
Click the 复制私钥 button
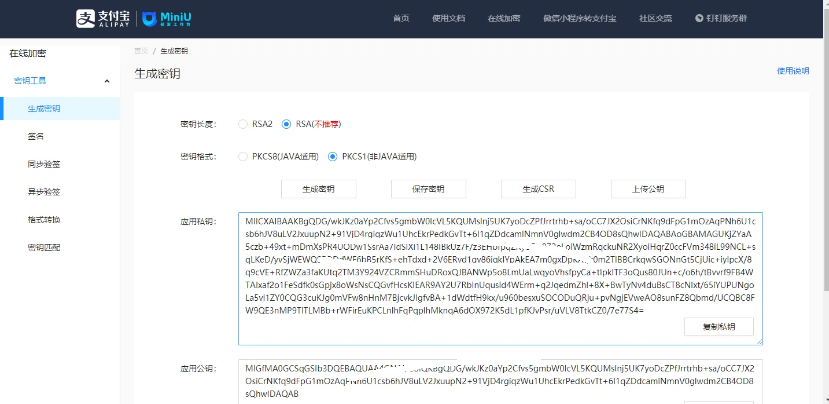pyautogui.click(x=719, y=326)
